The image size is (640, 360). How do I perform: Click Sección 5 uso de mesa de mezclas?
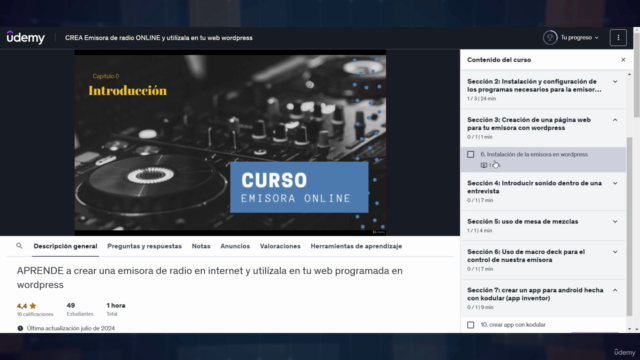522,221
